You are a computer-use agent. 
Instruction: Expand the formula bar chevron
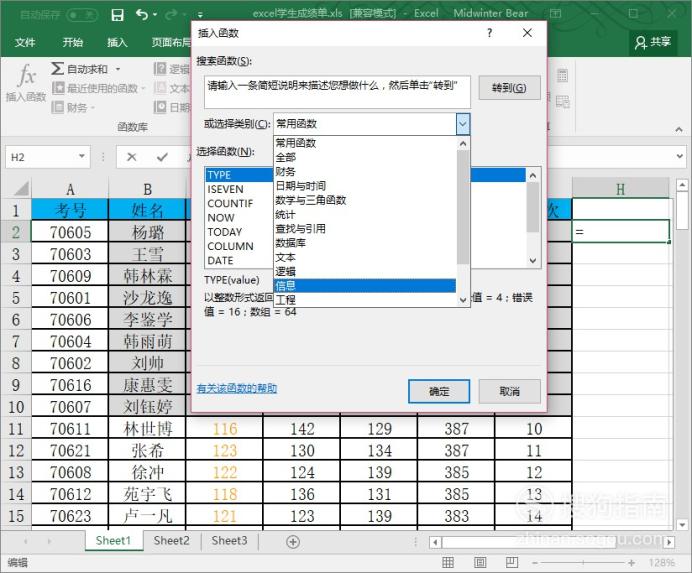tap(680, 156)
